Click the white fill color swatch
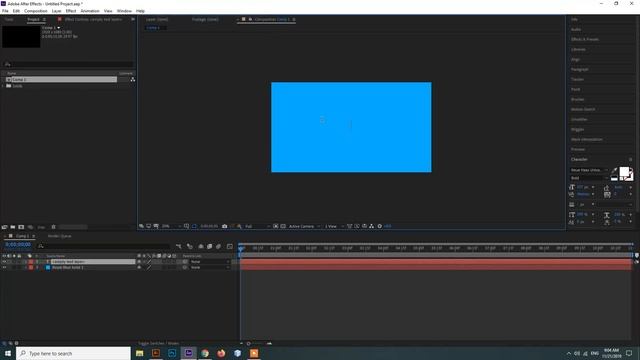The image size is (640, 360). pyautogui.click(x=624, y=172)
